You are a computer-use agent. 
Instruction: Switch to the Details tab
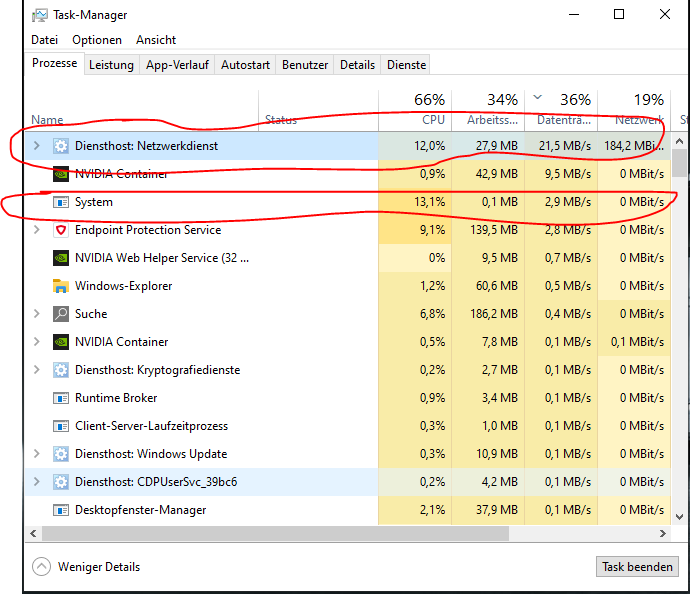coord(357,65)
